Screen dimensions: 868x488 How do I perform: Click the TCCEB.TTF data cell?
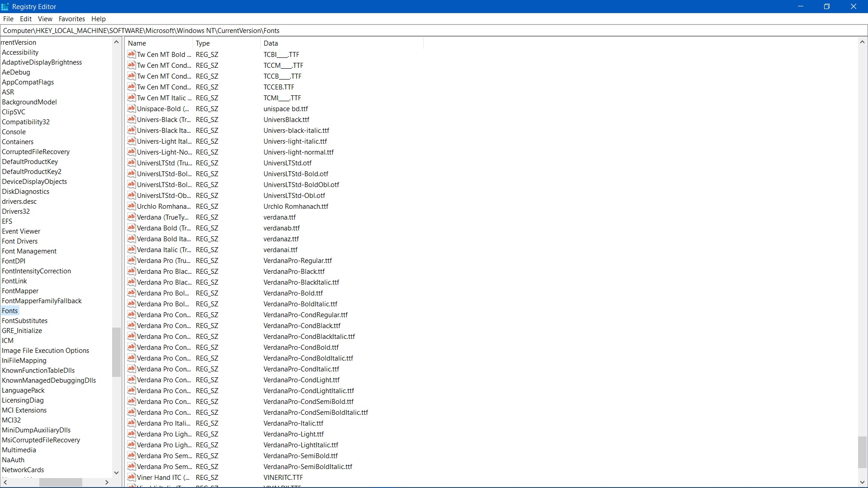pyautogui.click(x=279, y=87)
